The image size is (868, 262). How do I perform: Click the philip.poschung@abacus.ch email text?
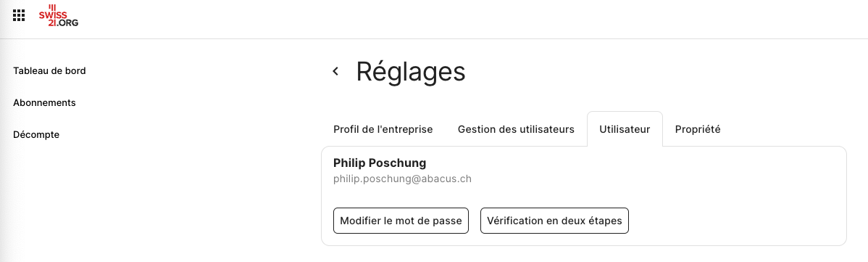(x=402, y=179)
